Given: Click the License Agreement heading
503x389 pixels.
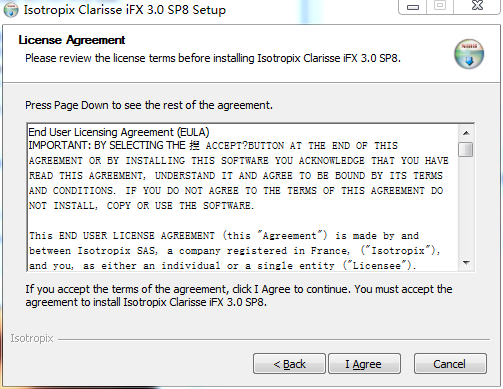Looking at the screenshot, I should [x=71, y=40].
